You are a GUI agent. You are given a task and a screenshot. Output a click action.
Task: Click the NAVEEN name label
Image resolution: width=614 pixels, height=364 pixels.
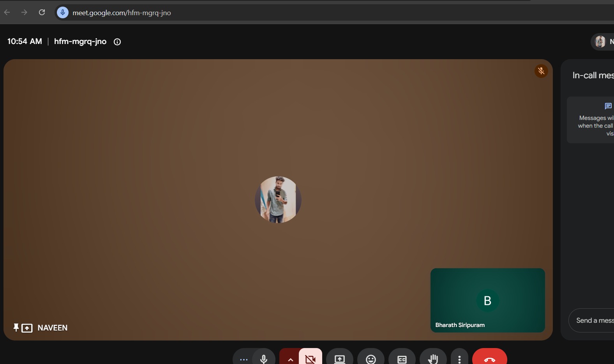[53, 328]
